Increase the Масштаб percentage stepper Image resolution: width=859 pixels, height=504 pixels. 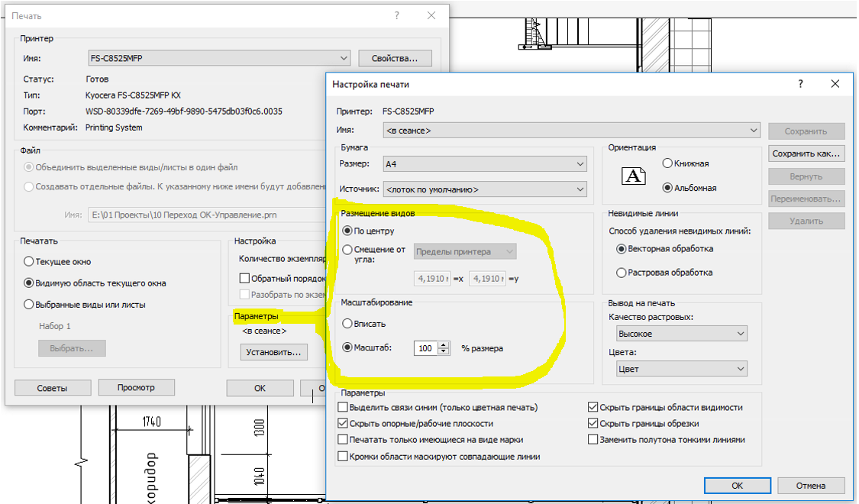click(x=444, y=344)
